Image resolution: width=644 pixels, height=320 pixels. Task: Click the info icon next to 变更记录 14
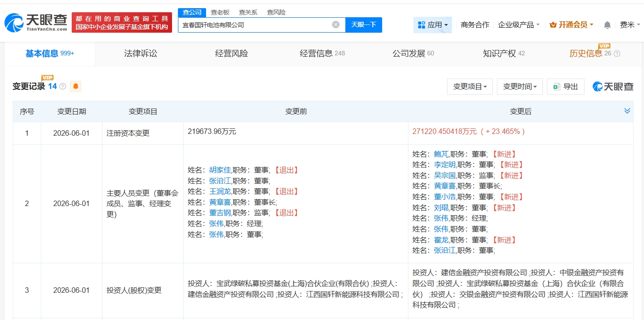coord(63,86)
